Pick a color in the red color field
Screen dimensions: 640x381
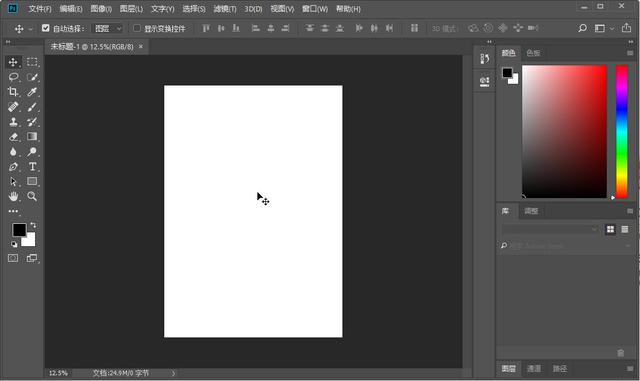(564, 131)
